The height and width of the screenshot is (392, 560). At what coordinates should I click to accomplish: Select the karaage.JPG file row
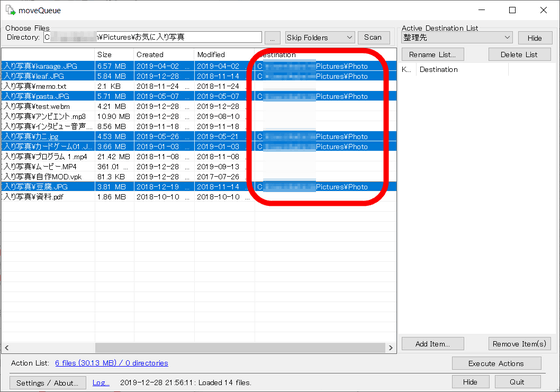tap(199, 66)
